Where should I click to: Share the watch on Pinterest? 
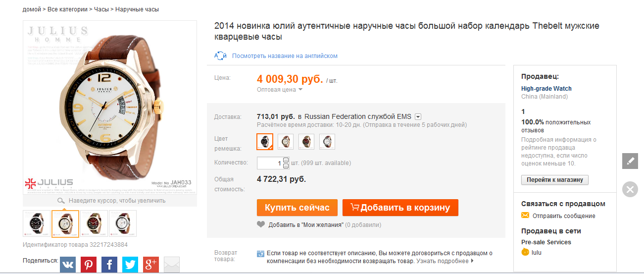(x=89, y=265)
